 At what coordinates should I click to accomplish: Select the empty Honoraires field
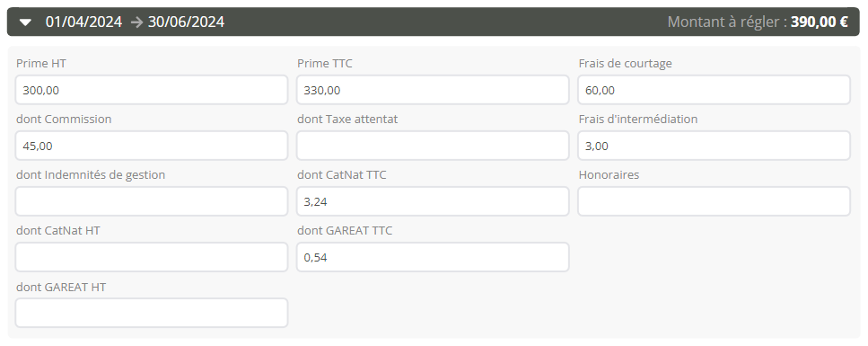coord(714,201)
